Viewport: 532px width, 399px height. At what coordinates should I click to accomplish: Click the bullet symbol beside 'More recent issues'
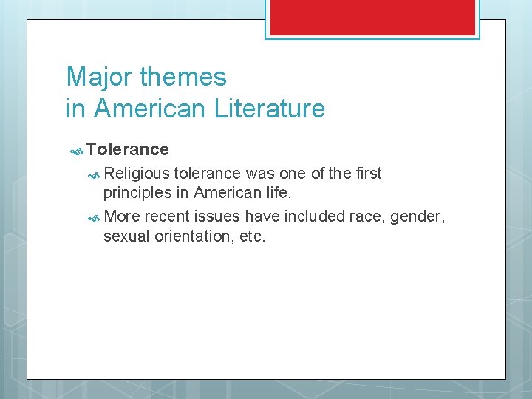[x=94, y=219]
